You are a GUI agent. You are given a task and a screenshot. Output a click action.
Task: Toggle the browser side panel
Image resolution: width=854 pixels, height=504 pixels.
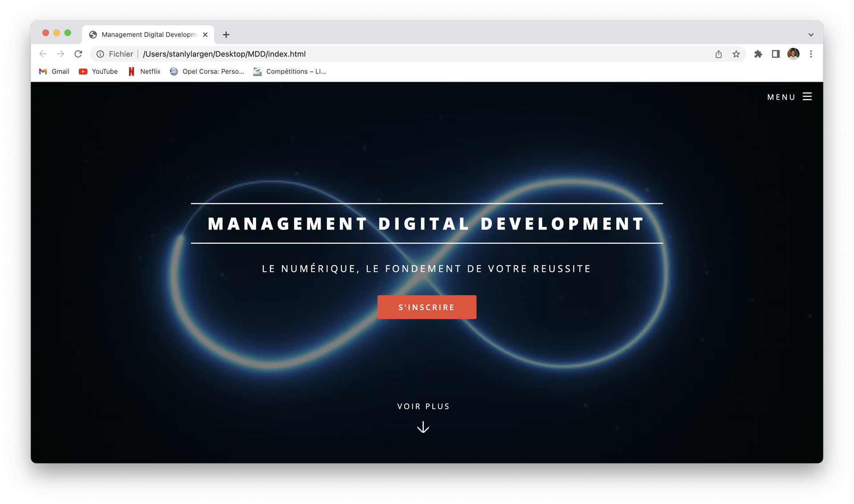776,54
